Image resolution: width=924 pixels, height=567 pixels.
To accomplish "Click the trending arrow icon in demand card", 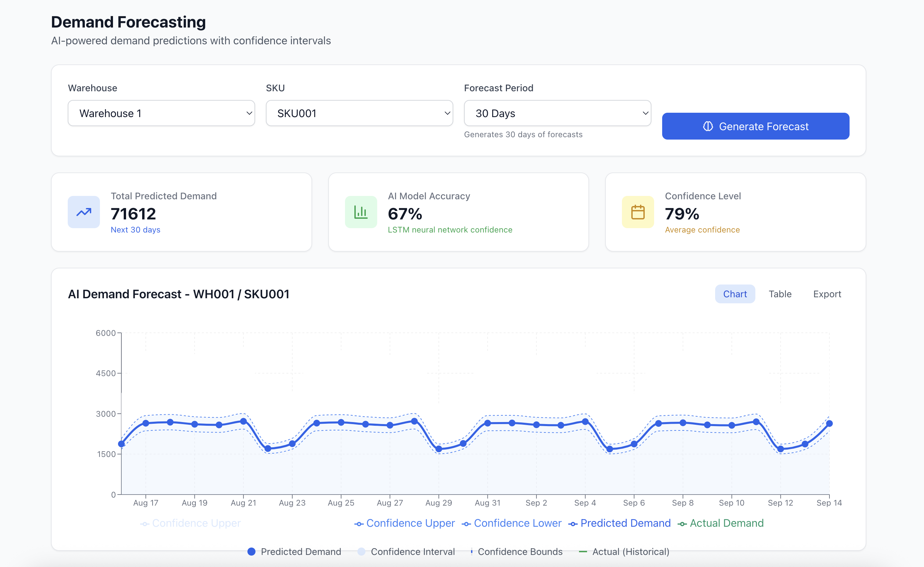I will (83, 212).
